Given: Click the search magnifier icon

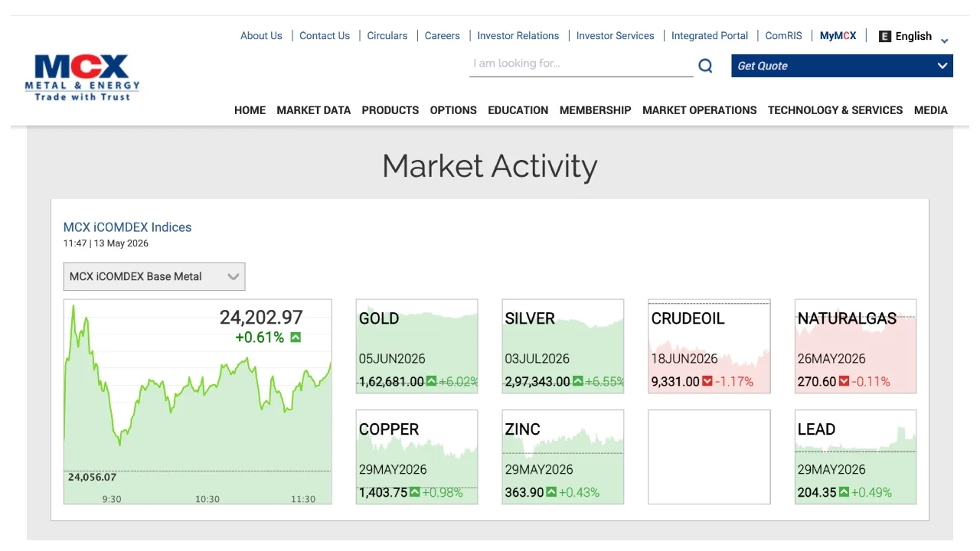Looking at the screenshot, I should point(705,66).
